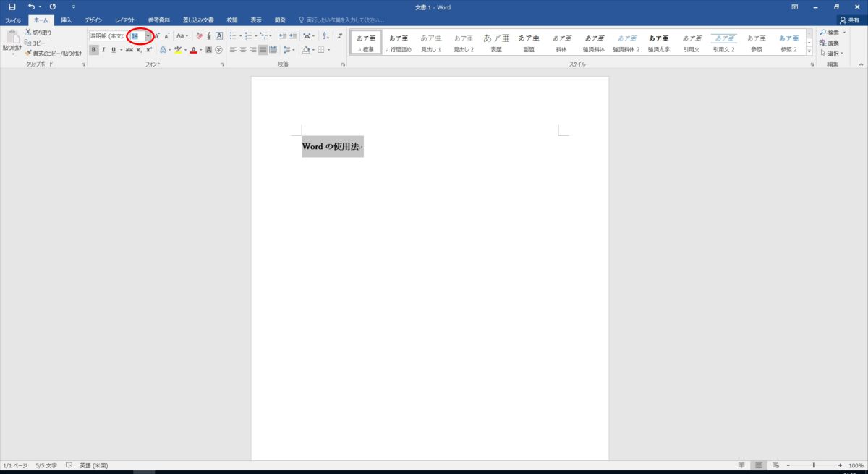Click the 置換 replace icon

pyautogui.click(x=829, y=43)
